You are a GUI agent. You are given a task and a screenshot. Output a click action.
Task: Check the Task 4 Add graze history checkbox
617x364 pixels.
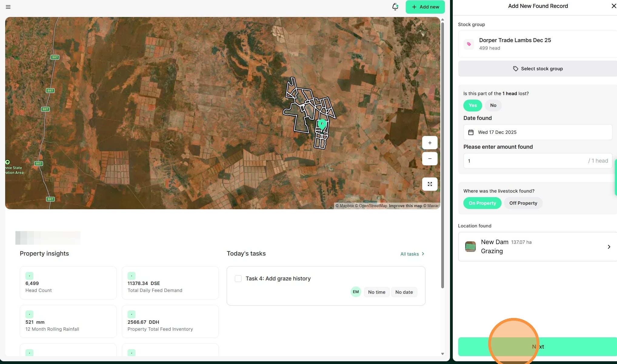(238, 279)
